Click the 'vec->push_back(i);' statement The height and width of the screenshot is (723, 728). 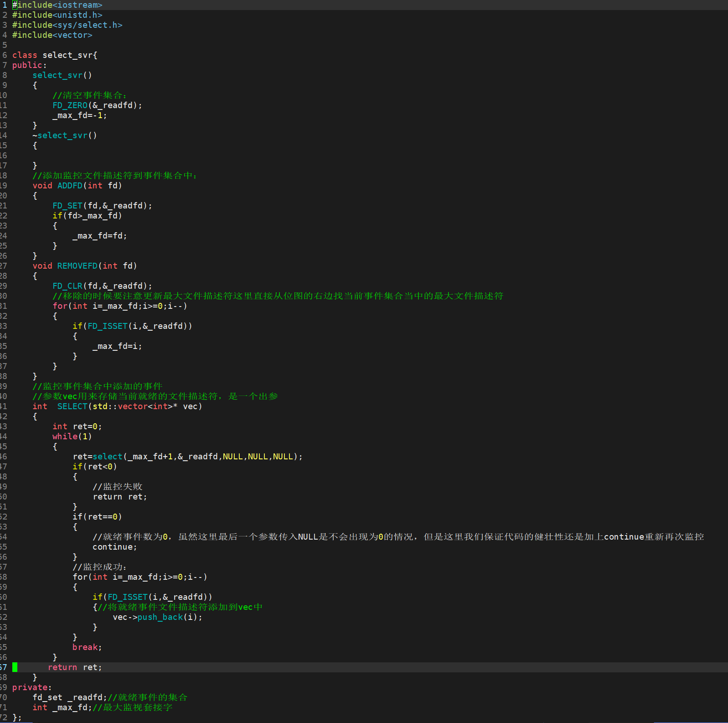(158, 617)
